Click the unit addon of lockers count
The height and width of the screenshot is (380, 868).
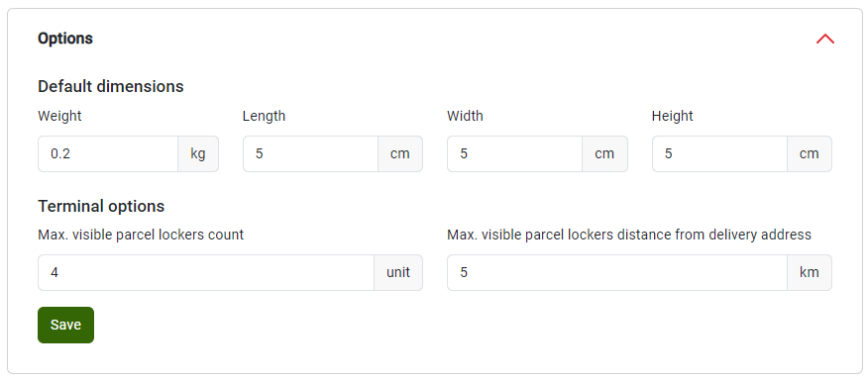click(x=398, y=273)
